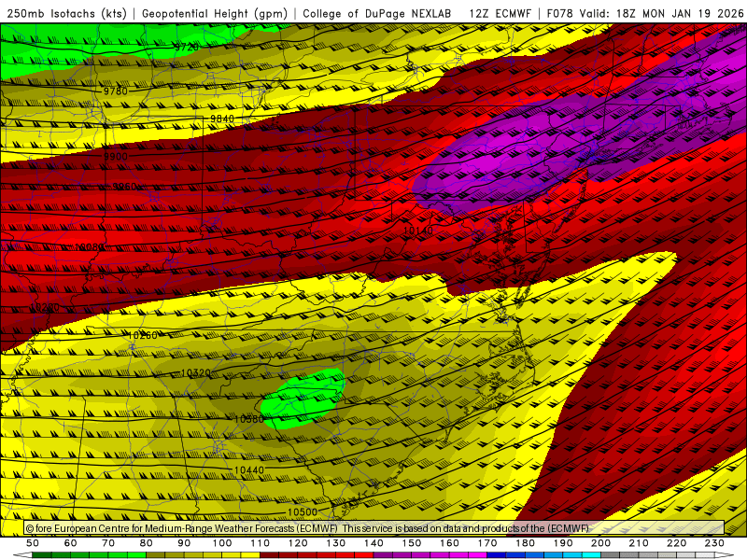Click the 10440 height contour label
Screen dimensions: 747x560
(x=248, y=470)
